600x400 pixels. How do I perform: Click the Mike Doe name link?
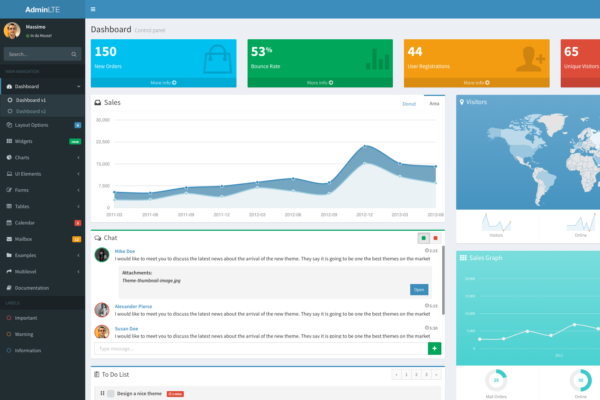pyautogui.click(x=125, y=251)
